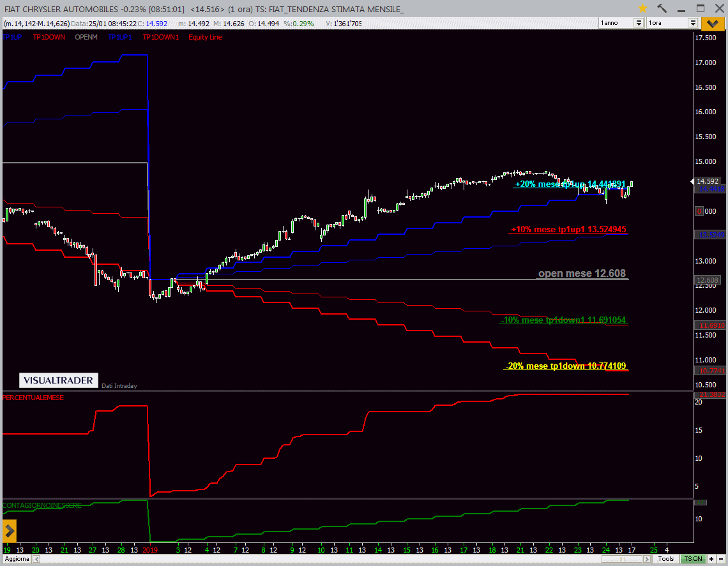
Task: Click the 25 date marker on timeline
Action: click(654, 550)
